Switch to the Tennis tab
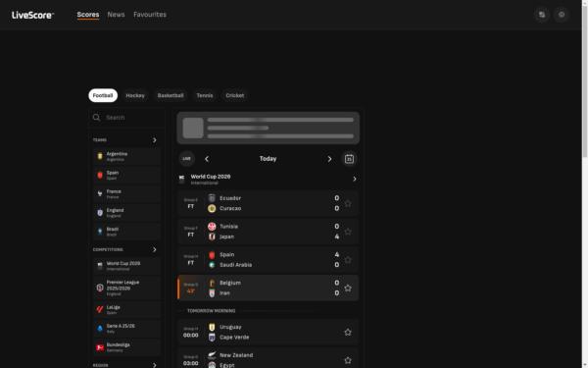Viewport: 588px width, 368px height. (205, 95)
